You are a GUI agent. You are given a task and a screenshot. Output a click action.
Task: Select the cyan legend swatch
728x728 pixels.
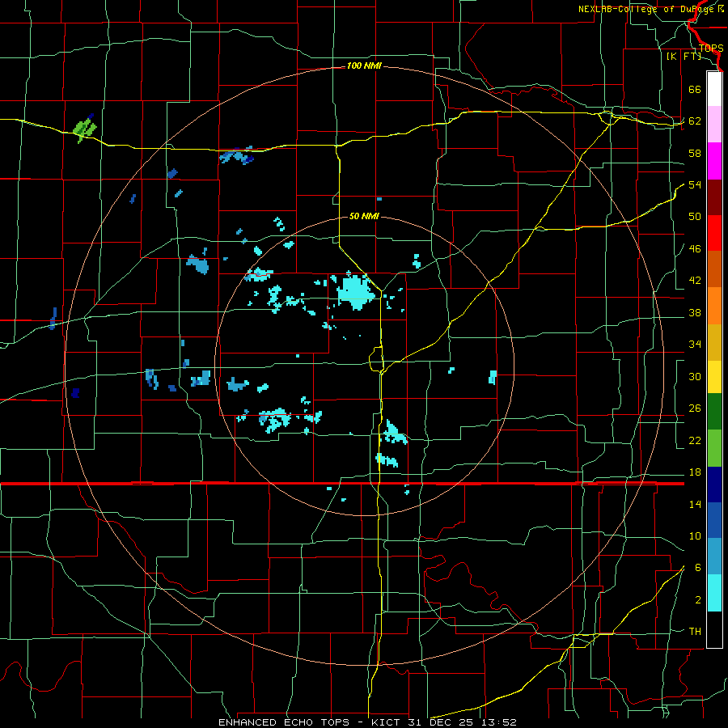click(714, 593)
